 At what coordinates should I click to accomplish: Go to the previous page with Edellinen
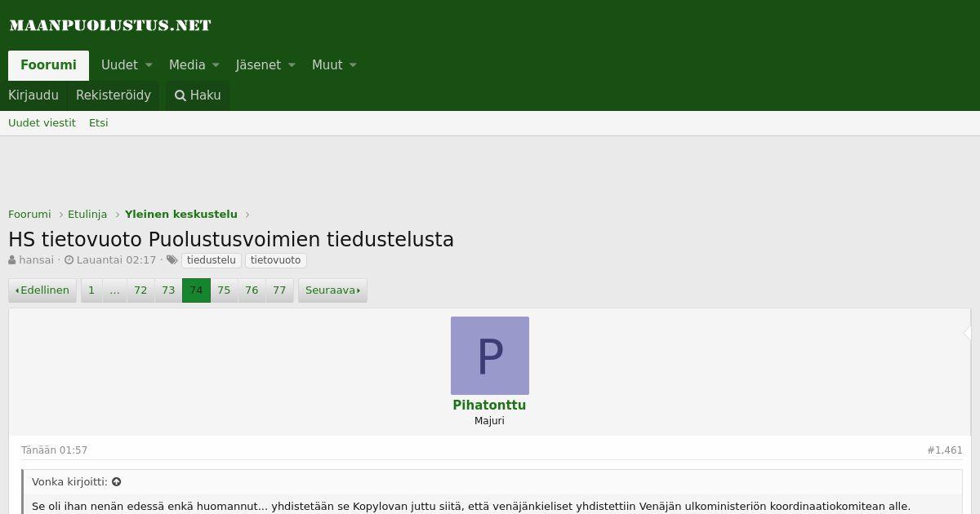tap(42, 290)
